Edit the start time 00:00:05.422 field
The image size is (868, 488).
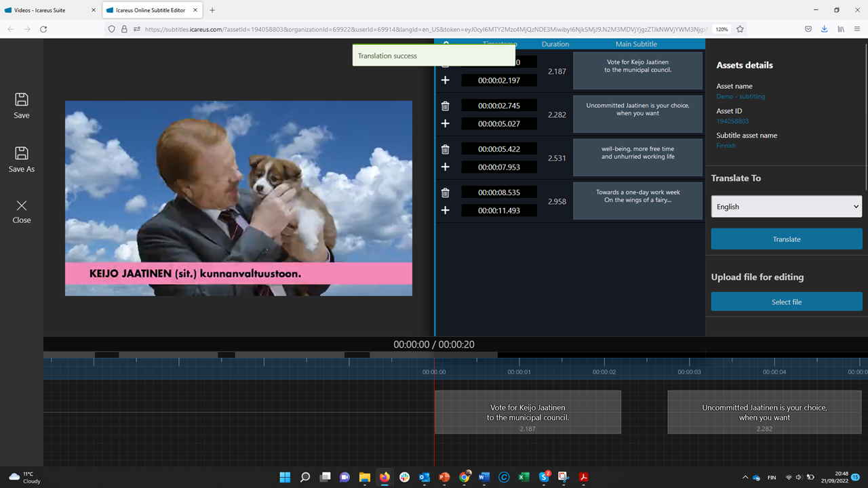[x=499, y=149]
